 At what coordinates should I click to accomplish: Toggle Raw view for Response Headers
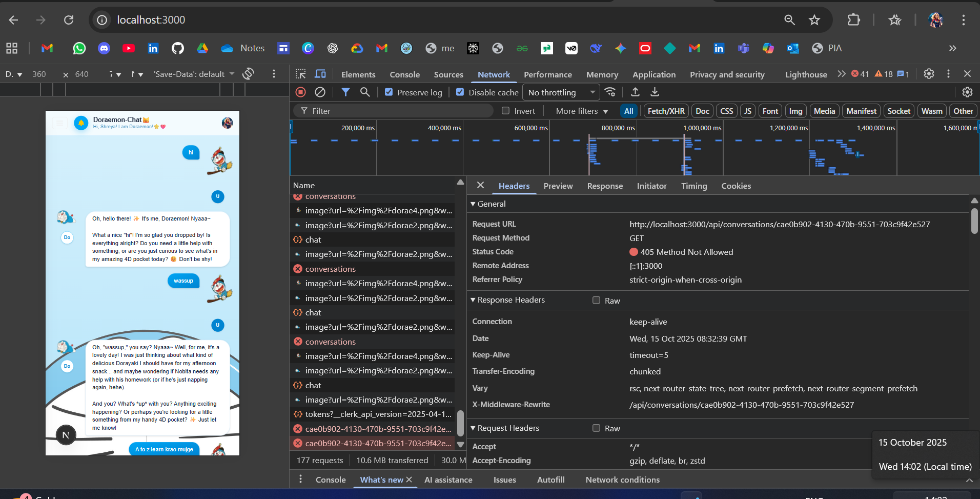coord(596,300)
